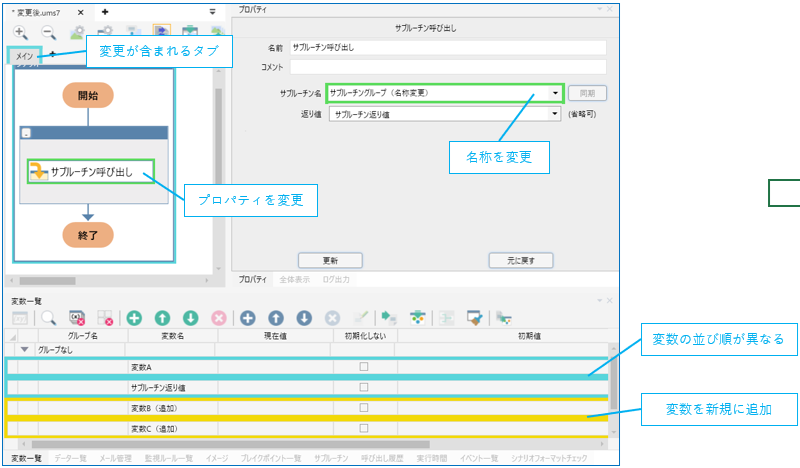Toggle 初期化しない checkbox for 変数A
The image size is (800, 468).
pyautogui.click(x=364, y=367)
